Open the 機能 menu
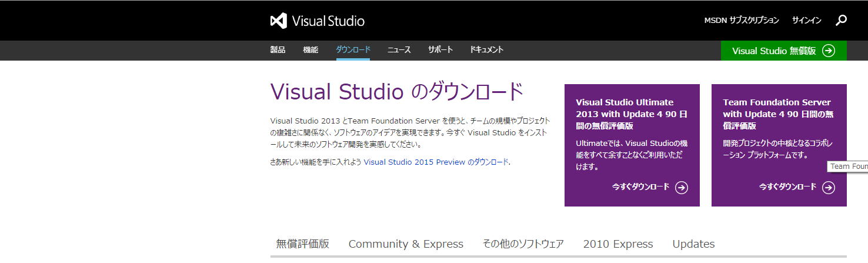868x263 pixels. (x=311, y=50)
